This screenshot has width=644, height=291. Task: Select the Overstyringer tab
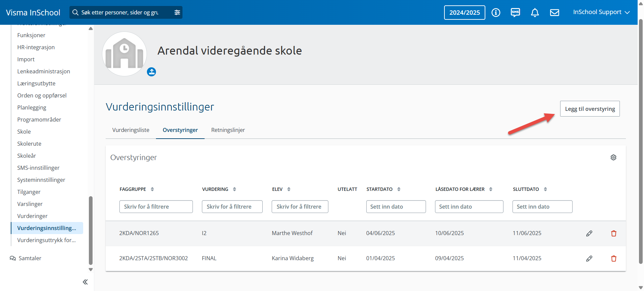click(180, 130)
